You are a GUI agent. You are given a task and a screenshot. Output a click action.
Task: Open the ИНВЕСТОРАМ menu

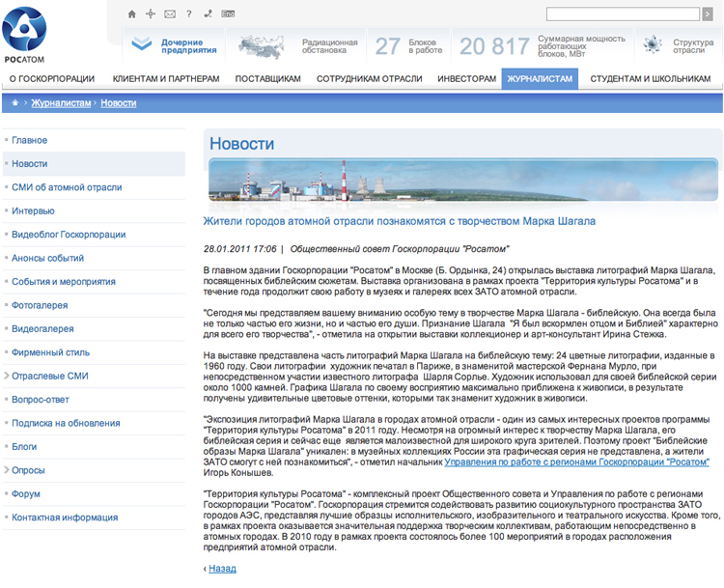[467, 79]
